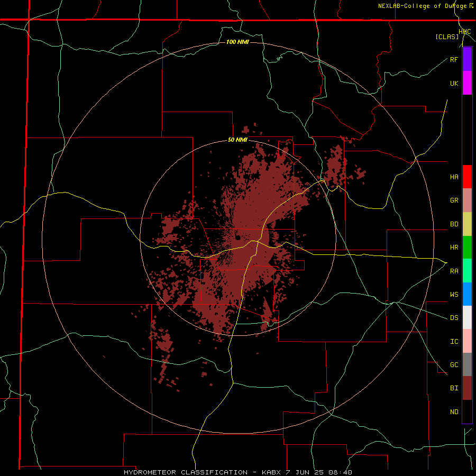Click the RA legend label
This screenshot has height=476, width=476.
pyautogui.click(x=454, y=271)
